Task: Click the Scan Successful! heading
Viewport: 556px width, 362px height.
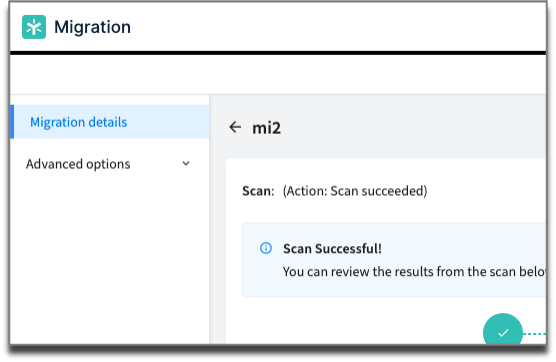Action: click(332, 249)
